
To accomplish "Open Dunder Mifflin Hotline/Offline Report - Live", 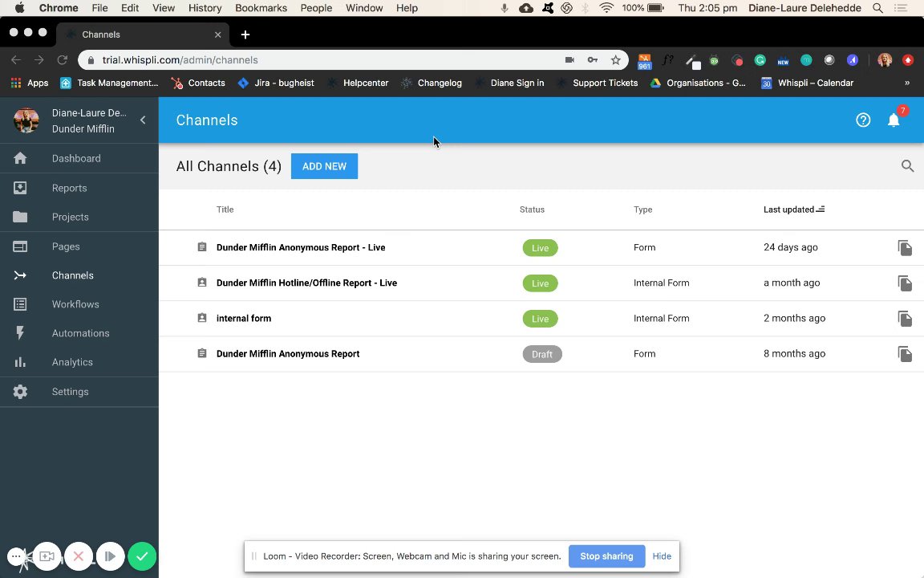I will click(x=306, y=283).
